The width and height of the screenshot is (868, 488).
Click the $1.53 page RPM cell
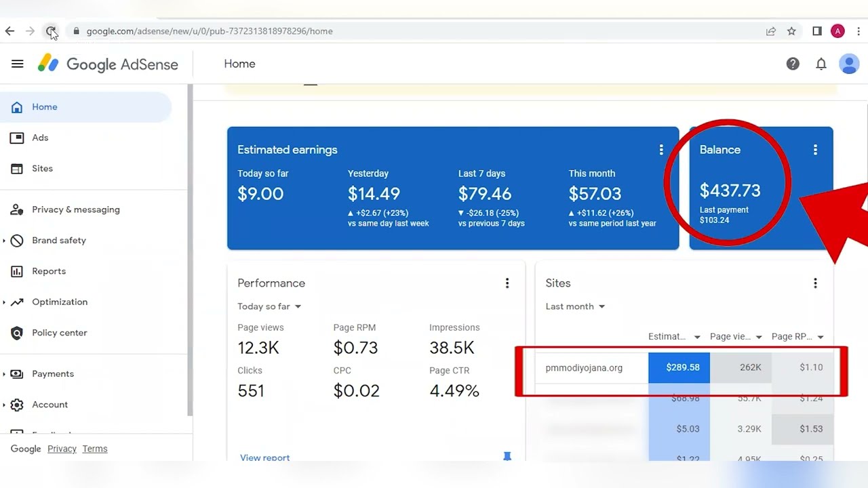click(802, 429)
